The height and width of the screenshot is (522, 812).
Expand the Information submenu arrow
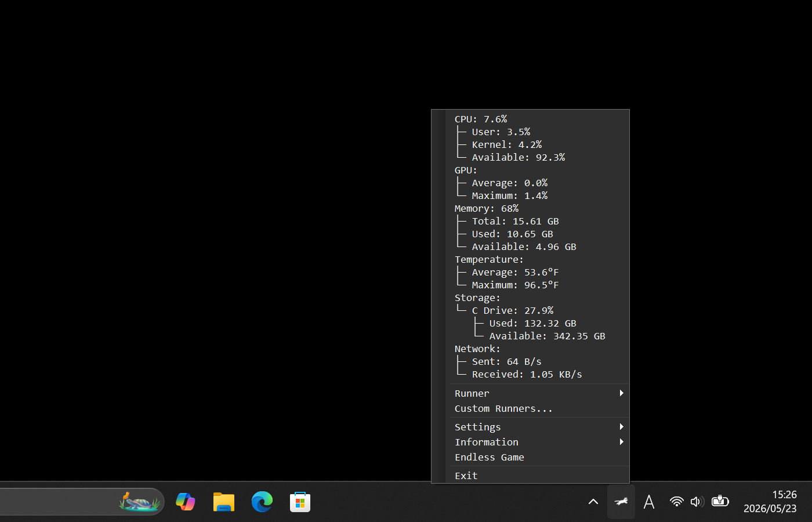click(x=622, y=442)
